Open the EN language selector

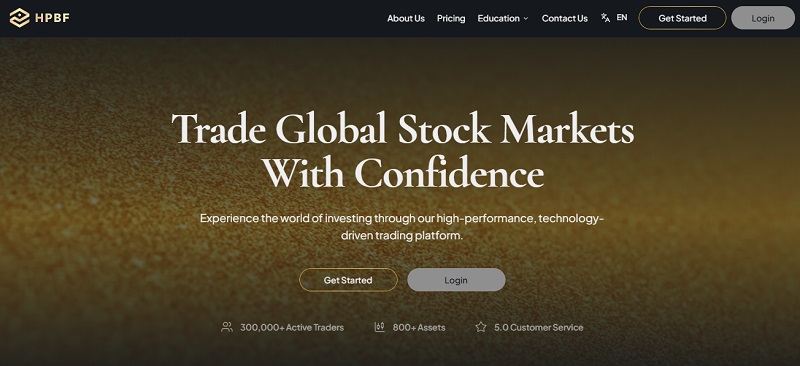tap(622, 17)
